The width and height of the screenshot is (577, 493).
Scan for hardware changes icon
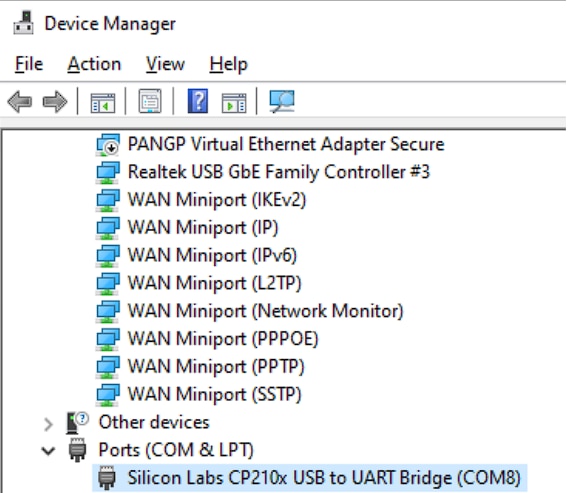pos(282,101)
